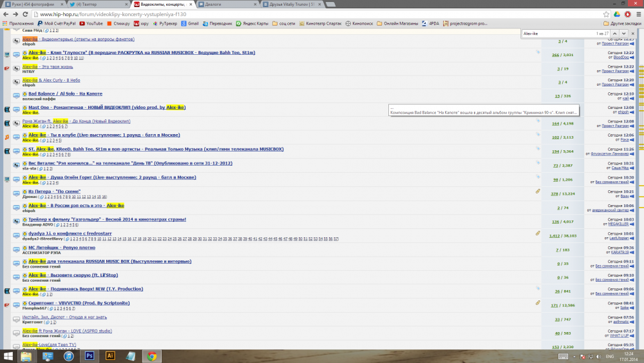Viewport: 644px width, 363px height.
Task: Open the volume icon in system tray
Action: pyautogui.click(x=598, y=357)
